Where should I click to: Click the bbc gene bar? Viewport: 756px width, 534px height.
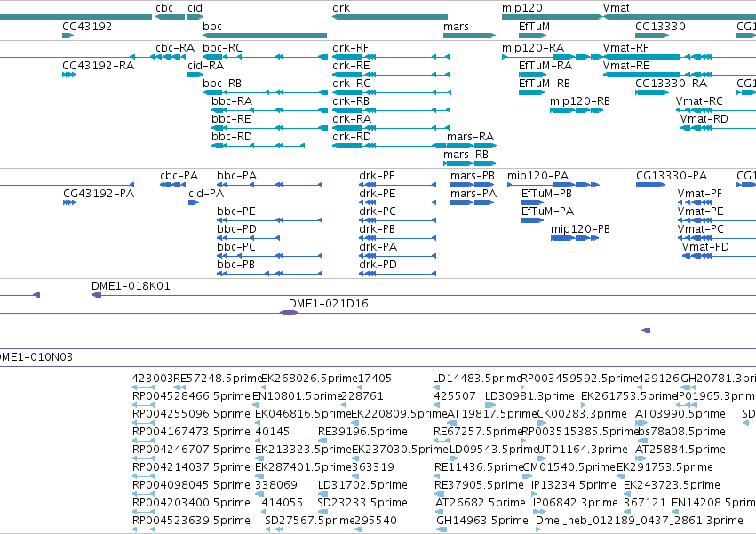click(x=265, y=36)
